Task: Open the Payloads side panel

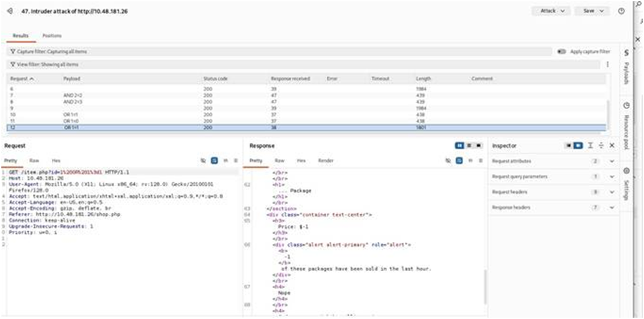Action: coord(626,66)
